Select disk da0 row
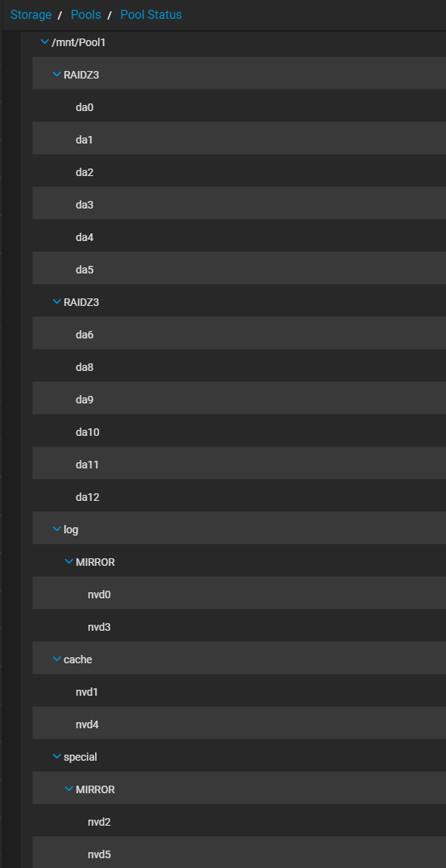The image size is (446, 868). point(238,107)
